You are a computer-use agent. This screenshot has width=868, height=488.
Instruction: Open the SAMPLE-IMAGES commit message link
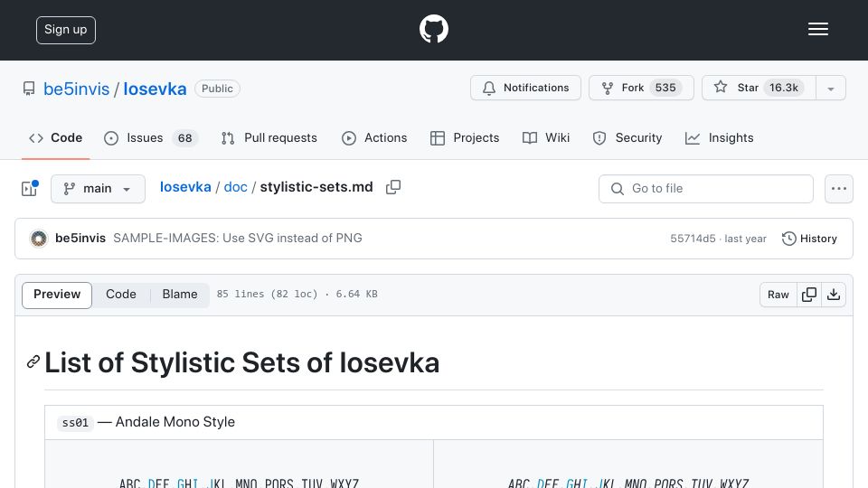point(238,238)
